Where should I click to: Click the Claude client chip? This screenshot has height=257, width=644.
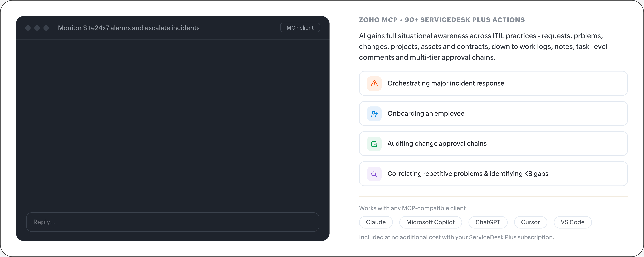(376, 222)
